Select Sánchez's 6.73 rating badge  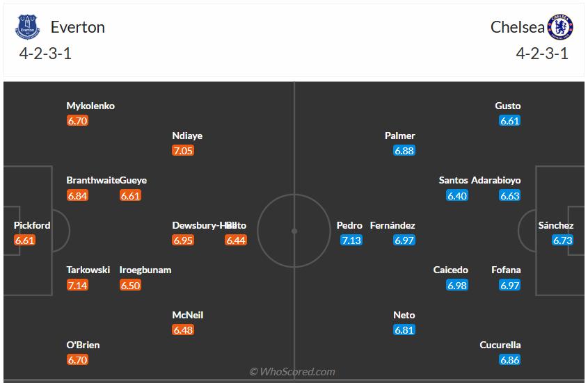pyautogui.click(x=562, y=241)
